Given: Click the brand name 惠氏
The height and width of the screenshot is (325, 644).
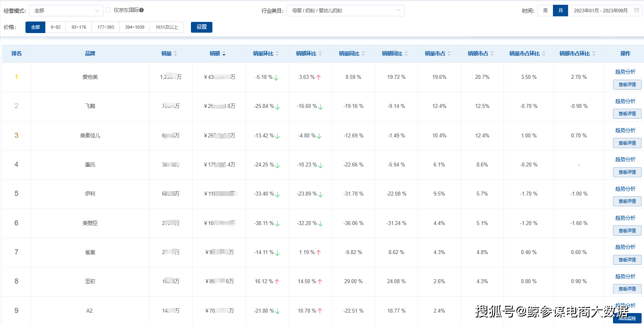Looking at the screenshot, I should [90, 165].
